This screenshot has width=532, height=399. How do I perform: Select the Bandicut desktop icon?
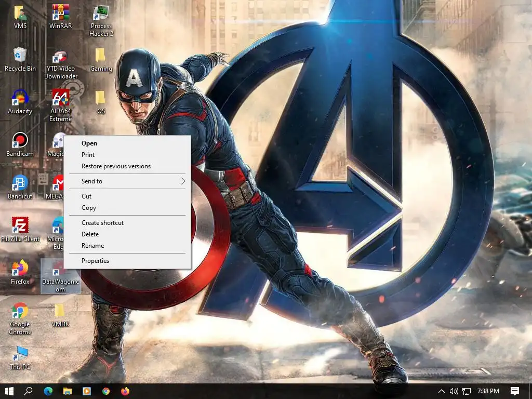click(20, 187)
